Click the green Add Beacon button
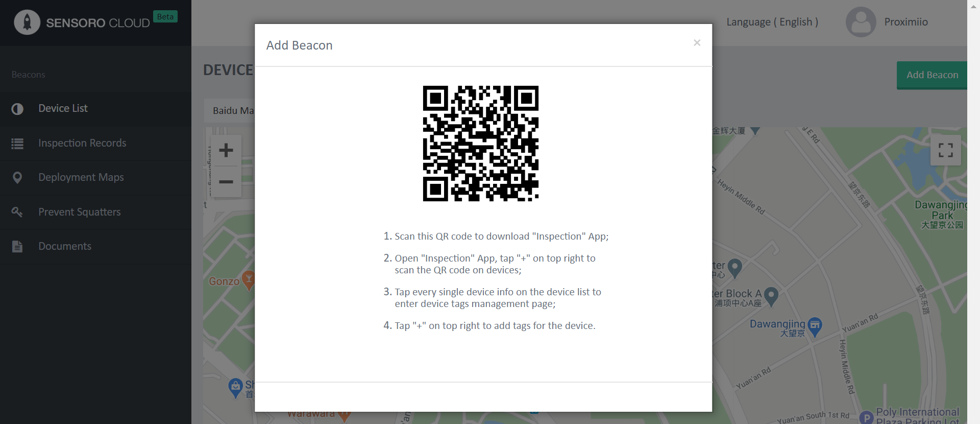 pos(932,75)
